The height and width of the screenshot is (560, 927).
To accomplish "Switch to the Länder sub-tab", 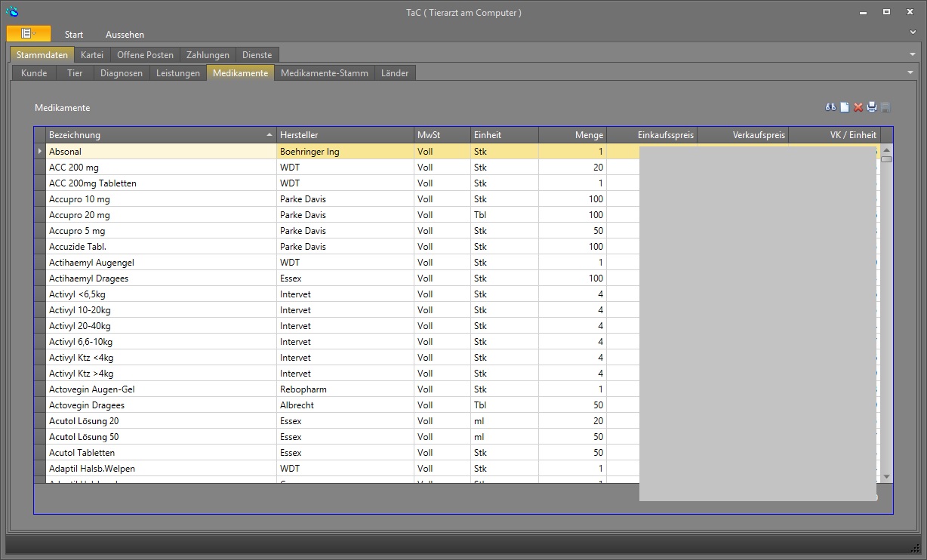I will click(x=395, y=73).
